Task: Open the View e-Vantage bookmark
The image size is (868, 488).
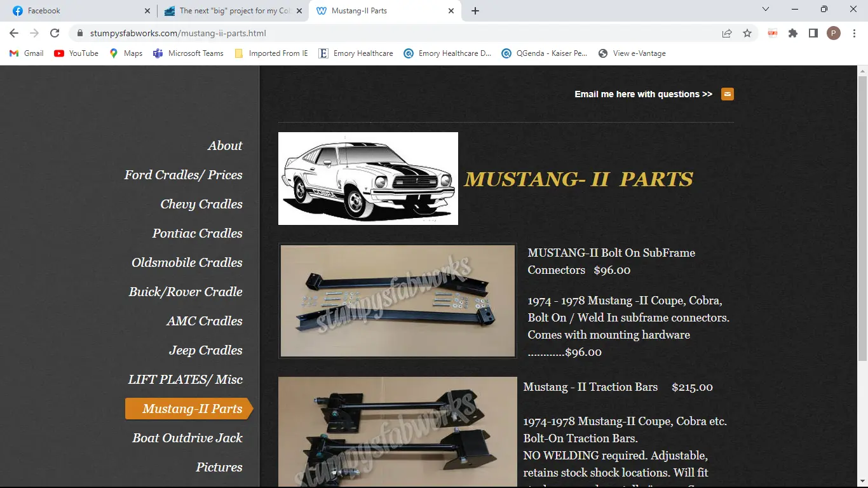Action: click(x=632, y=53)
